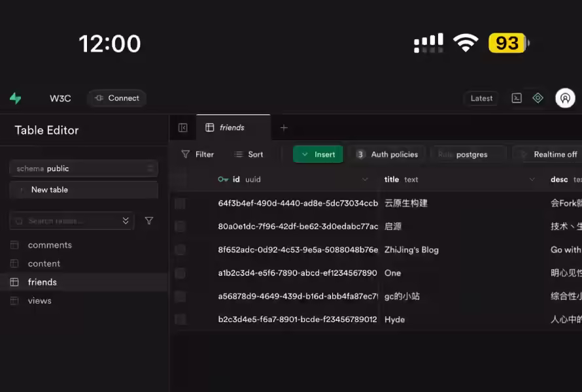Open the comments table
The width and height of the screenshot is (582, 392).
coord(50,245)
